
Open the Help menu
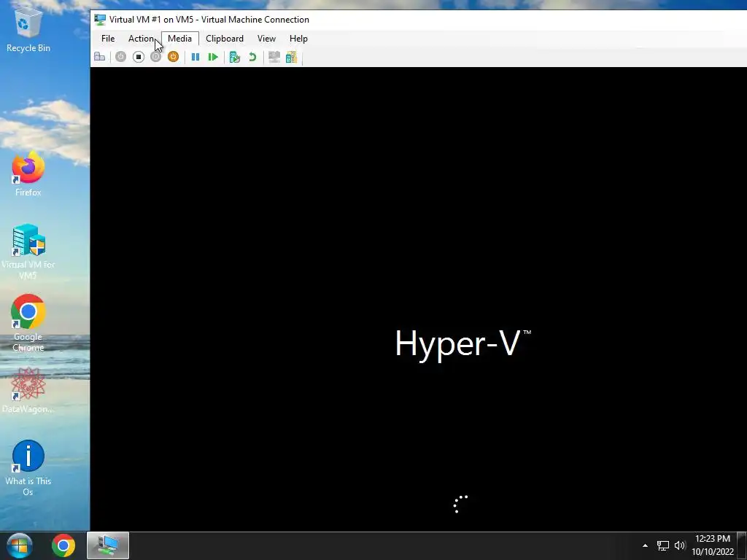tap(298, 39)
